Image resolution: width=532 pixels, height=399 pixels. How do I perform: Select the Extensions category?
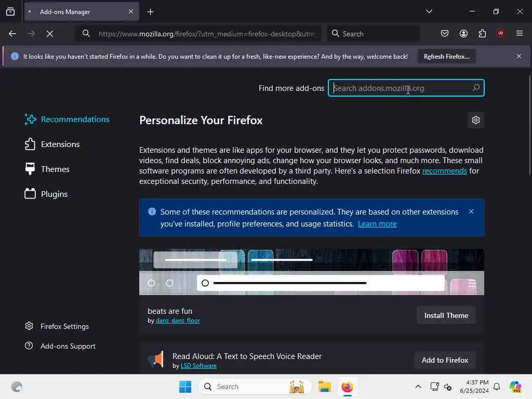(x=52, y=144)
